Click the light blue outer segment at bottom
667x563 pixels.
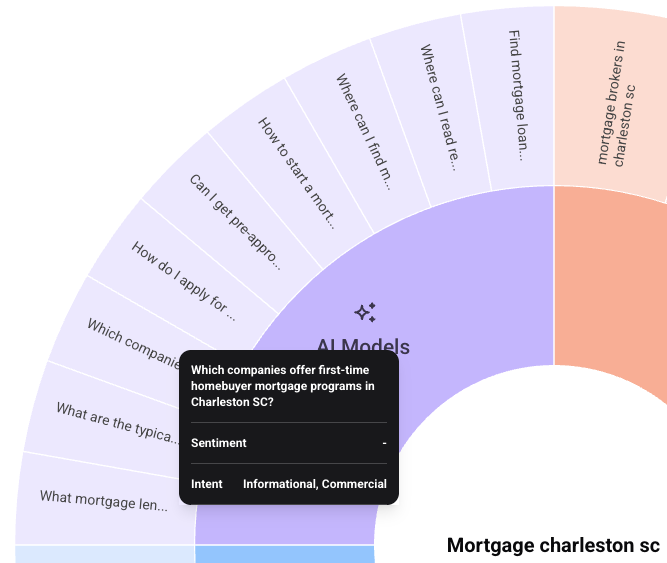(x=104, y=554)
